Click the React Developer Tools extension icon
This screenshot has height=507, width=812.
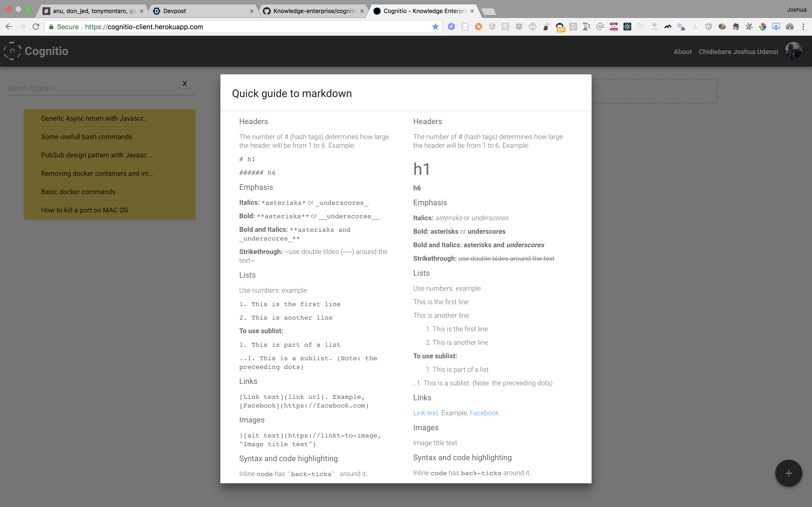(x=627, y=27)
